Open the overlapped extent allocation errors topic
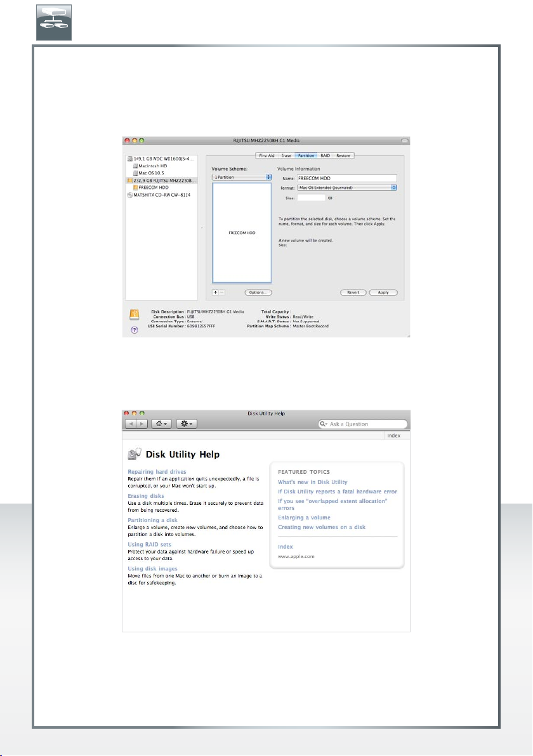This screenshot has width=533, height=756. [333, 504]
